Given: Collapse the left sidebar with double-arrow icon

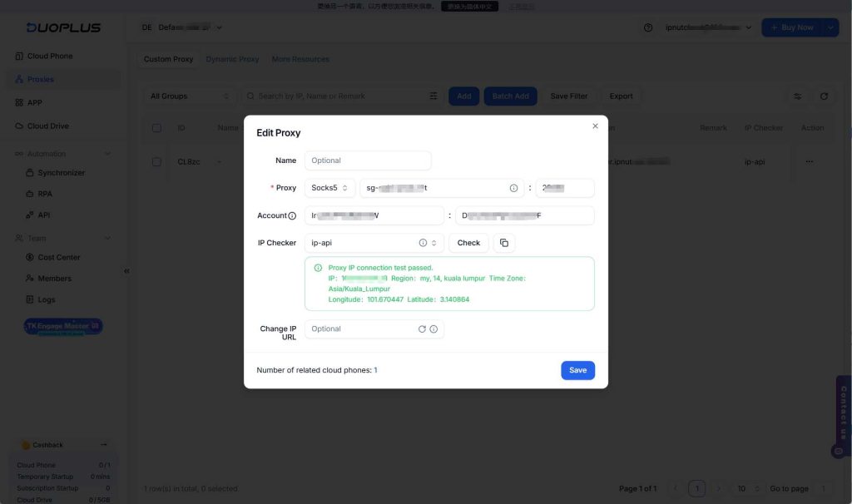Looking at the screenshot, I should 126,271.
